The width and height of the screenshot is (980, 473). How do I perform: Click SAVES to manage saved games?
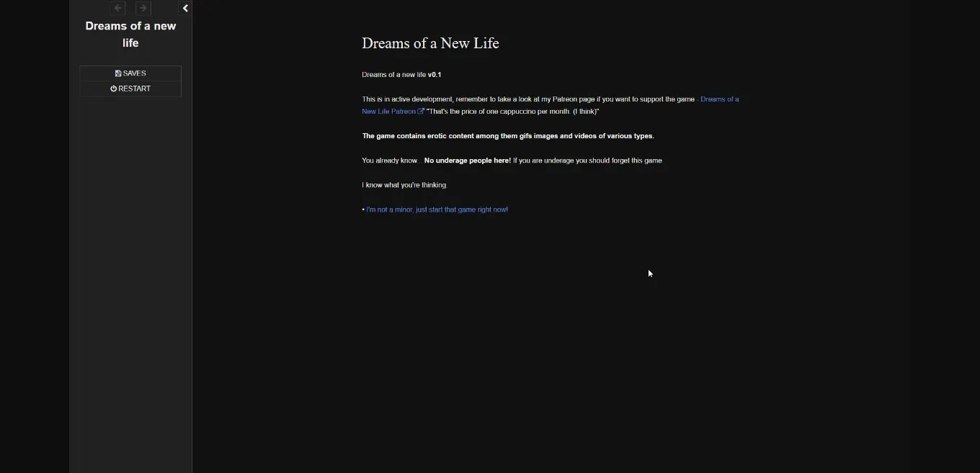(x=130, y=73)
